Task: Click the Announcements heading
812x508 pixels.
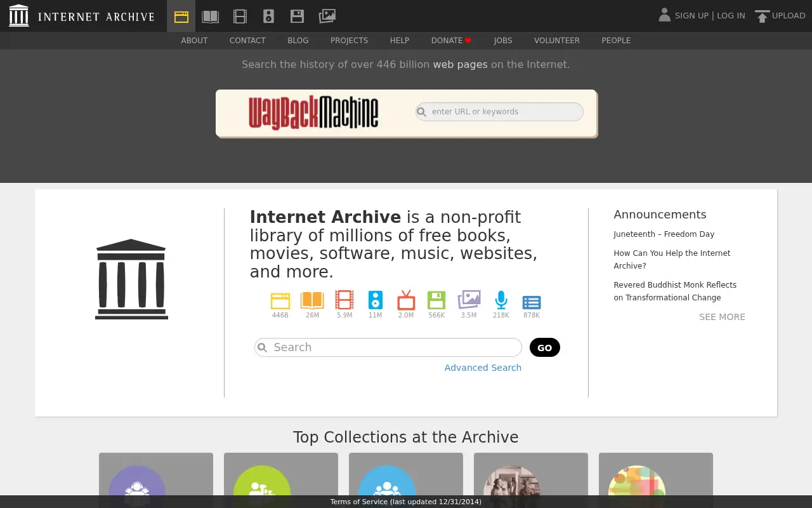Action: [660, 215]
